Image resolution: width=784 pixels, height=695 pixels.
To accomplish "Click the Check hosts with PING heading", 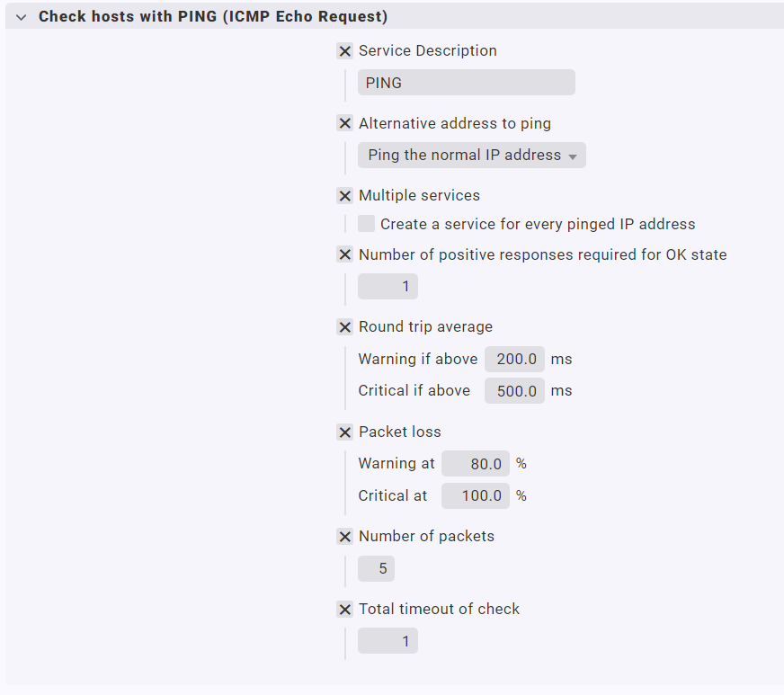I will [213, 17].
